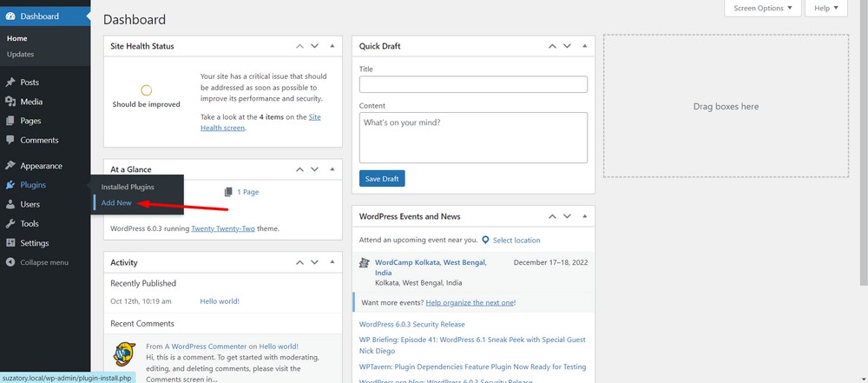Move WordPress Events and News box up

pyautogui.click(x=552, y=216)
